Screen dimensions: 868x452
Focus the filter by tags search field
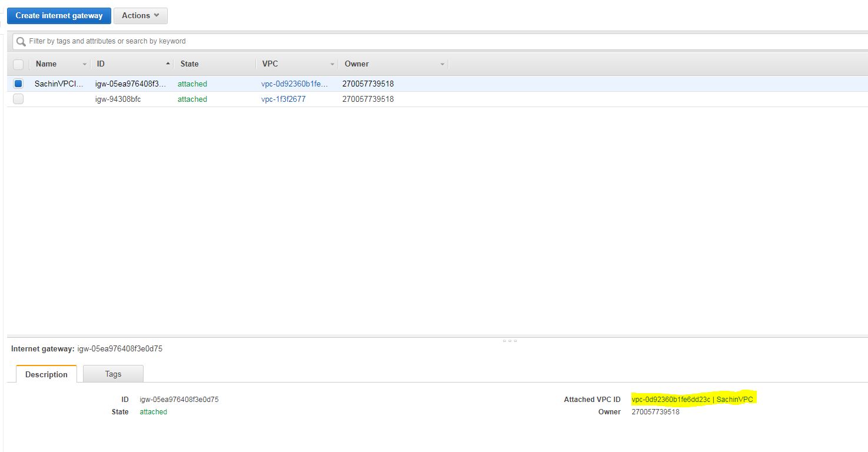[412, 41]
